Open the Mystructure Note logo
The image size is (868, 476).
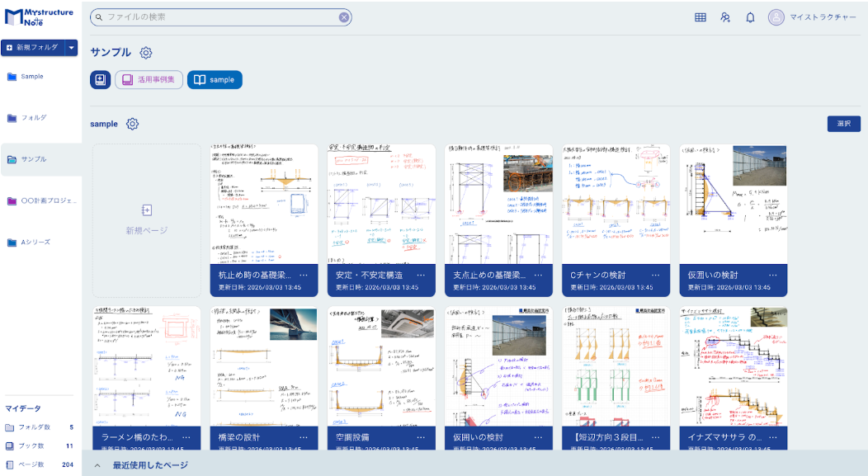37,16
